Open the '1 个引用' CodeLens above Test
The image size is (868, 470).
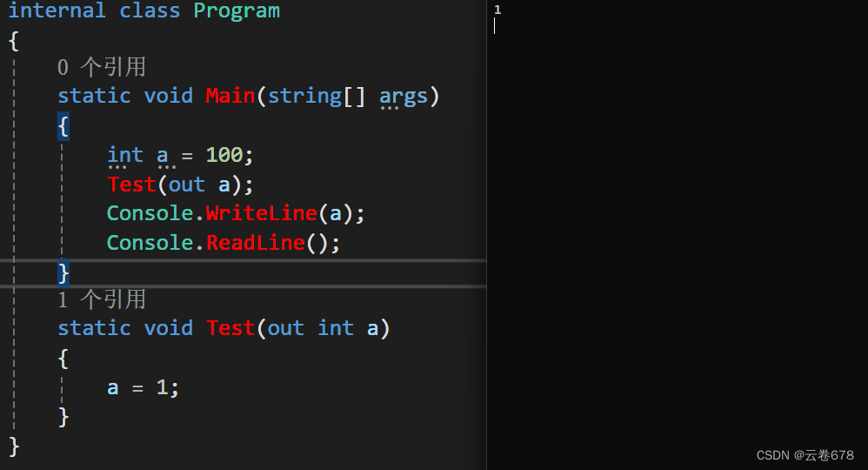click(x=101, y=299)
